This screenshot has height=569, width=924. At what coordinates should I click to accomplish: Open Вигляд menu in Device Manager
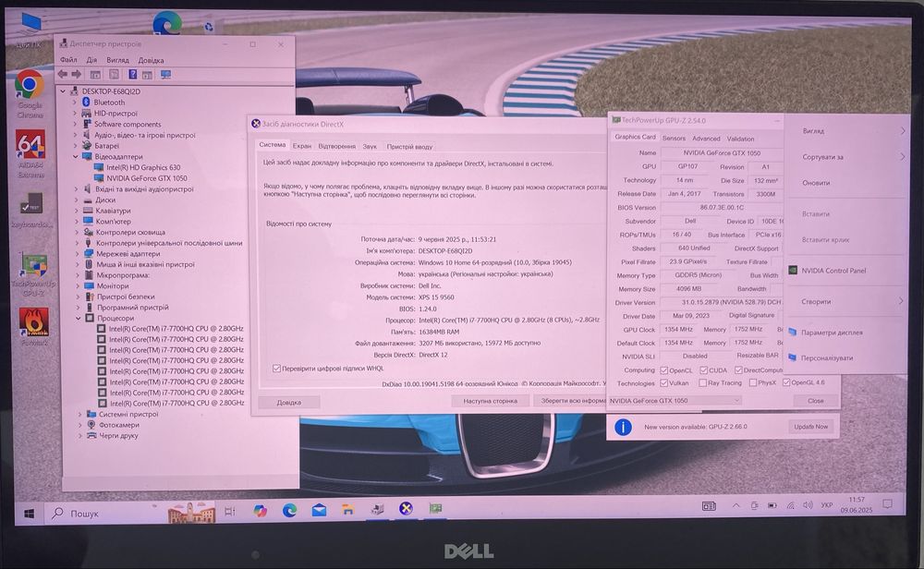tap(118, 60)
